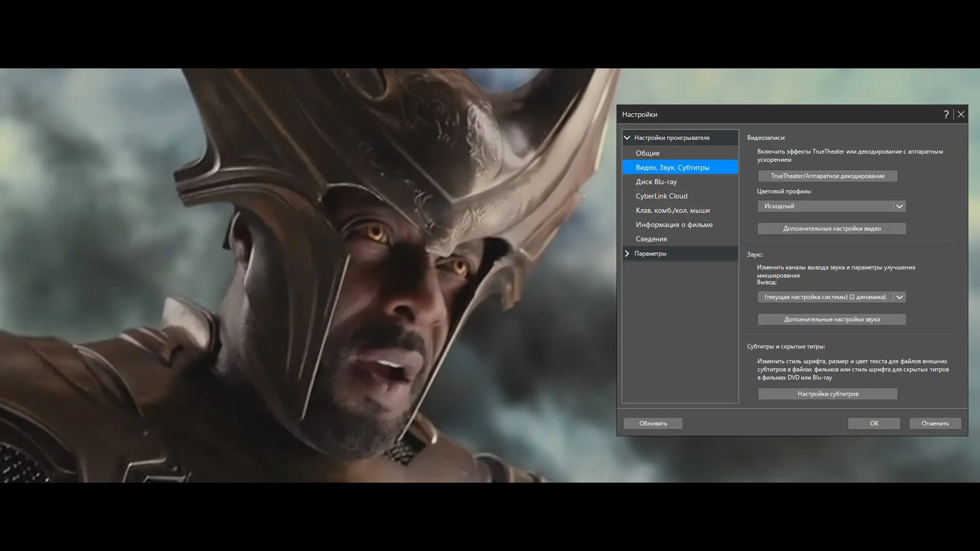Confirm settings with OK button
The height and width of the screenshot is (551, 980).
point(874,423)
